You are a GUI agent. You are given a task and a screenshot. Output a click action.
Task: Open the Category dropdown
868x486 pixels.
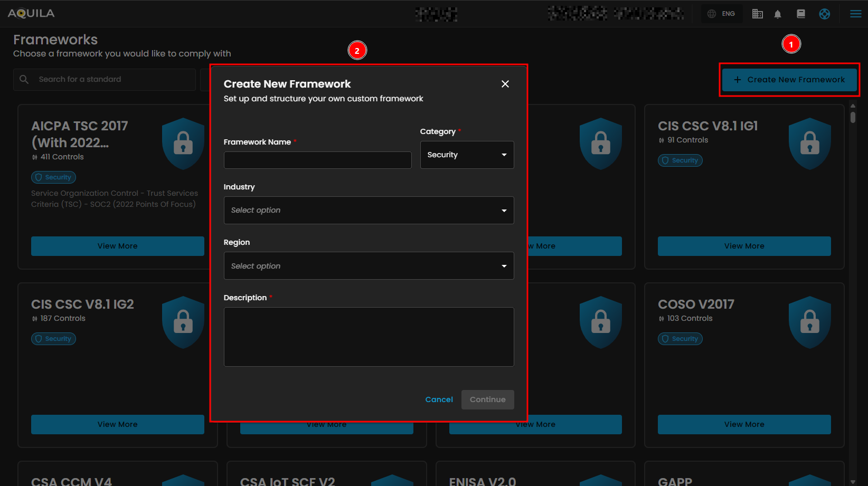point(467,155)
